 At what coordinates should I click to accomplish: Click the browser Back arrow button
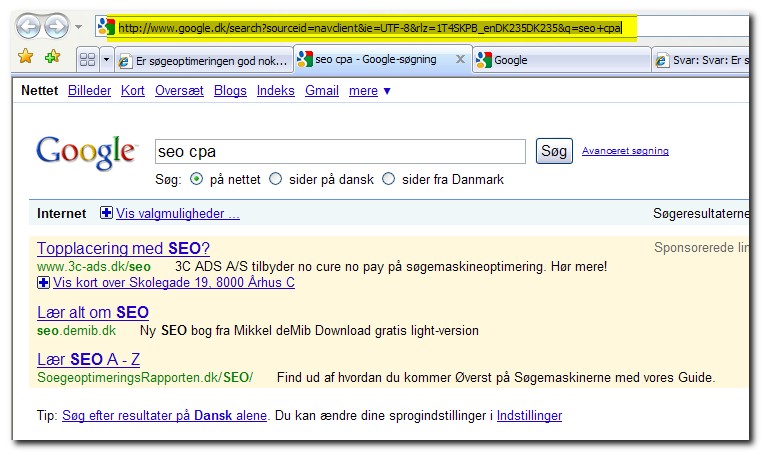click(x=28, y=26)
